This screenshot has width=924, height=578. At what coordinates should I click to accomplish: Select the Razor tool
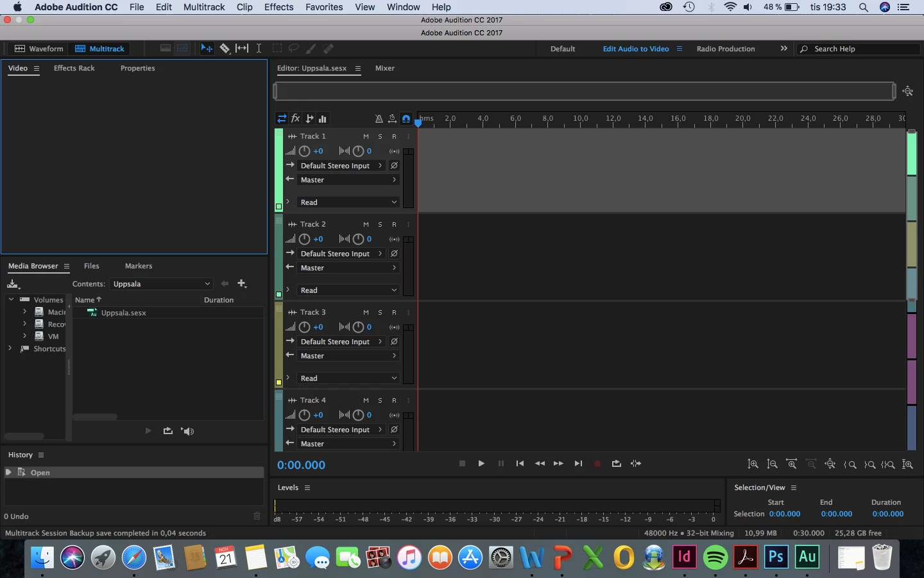pyautogui.click(x=225, y=48)
